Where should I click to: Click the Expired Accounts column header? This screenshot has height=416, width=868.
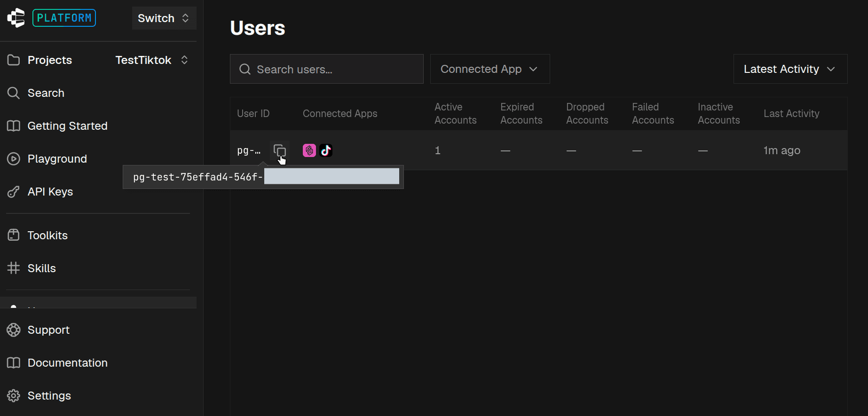click(521, 114)
